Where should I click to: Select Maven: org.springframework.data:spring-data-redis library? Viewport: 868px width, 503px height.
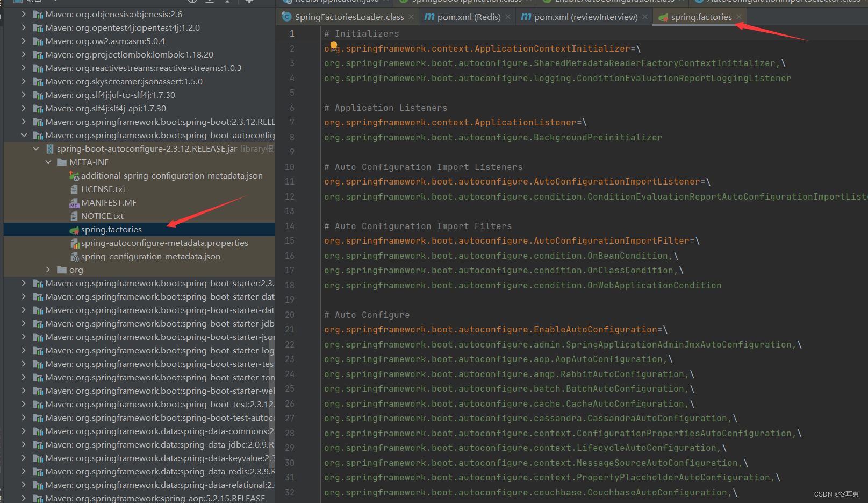[x=160, y=471]
